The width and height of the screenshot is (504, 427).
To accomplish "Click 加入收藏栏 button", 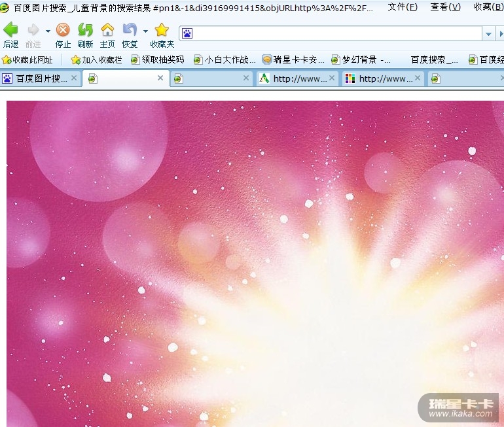I will coord(96,60).
